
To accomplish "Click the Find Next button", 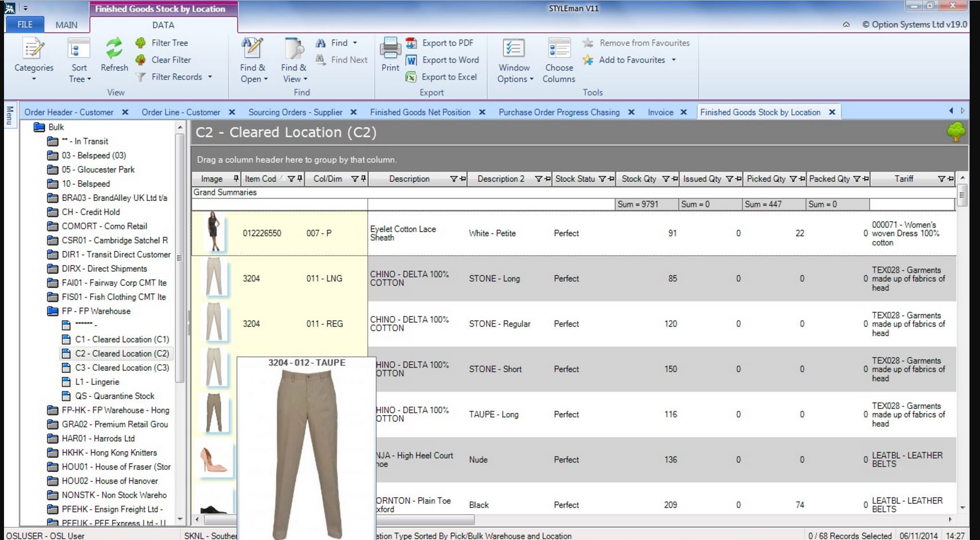I will [342, 60].
